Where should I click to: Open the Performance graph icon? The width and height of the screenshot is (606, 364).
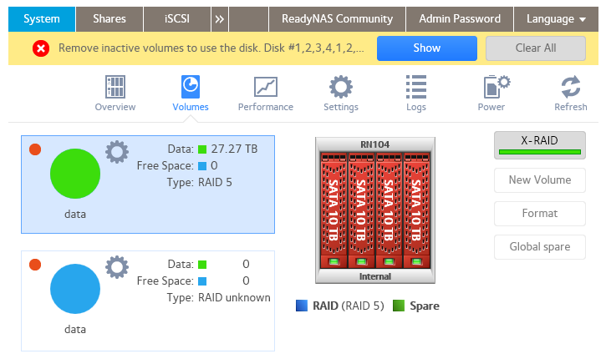(266, 87)
